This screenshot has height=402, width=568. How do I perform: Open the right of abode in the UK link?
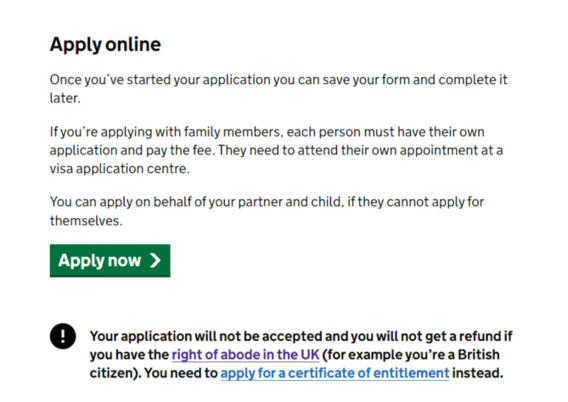click(245, 355)
